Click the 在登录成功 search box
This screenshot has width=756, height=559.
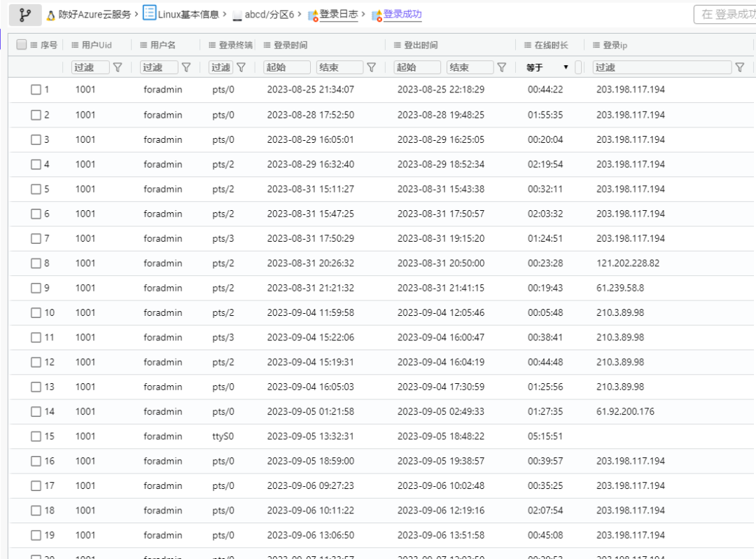(725, 15)
